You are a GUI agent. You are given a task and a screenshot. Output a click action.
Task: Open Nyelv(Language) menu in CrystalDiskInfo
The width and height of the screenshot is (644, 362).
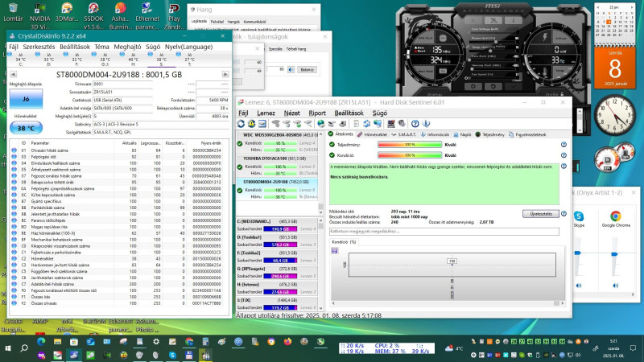pos(188,47)
